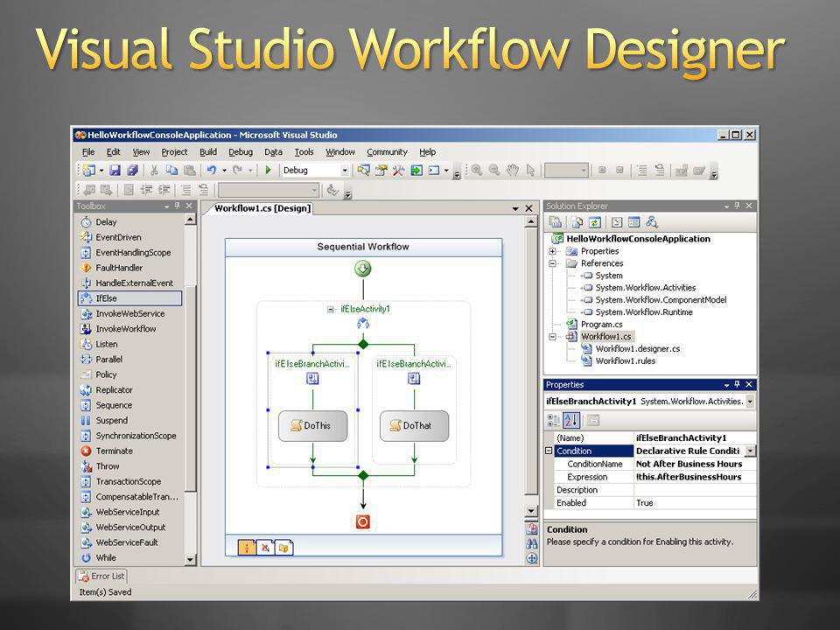Select the Workflow1.cs [Design] tab
840x630 pixels.
[262, 208]
